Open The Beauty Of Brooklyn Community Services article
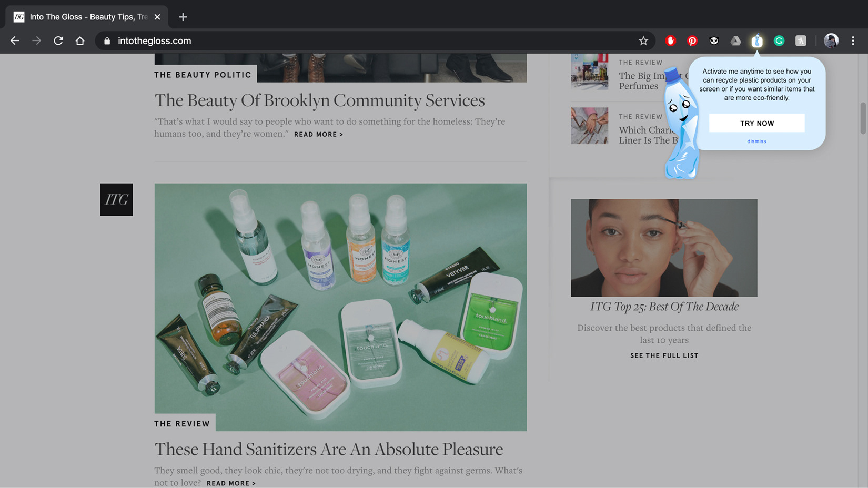The image size is (868, 488). [319, 100]
